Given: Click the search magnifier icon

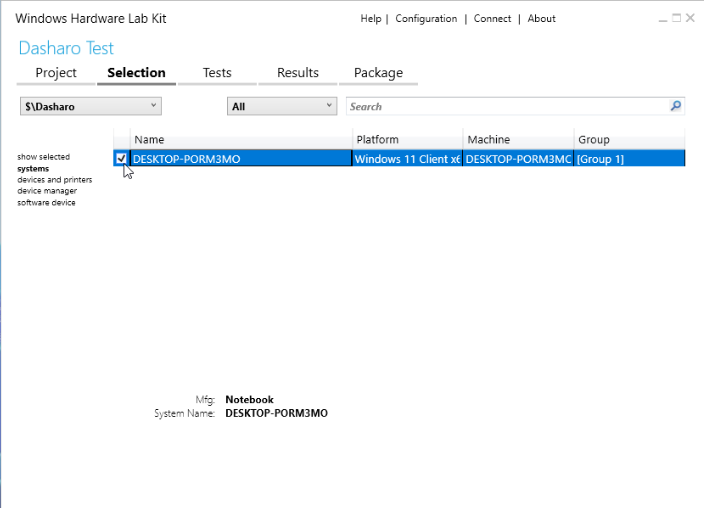Looking at the screenshot, I should [x=675, y=106].
